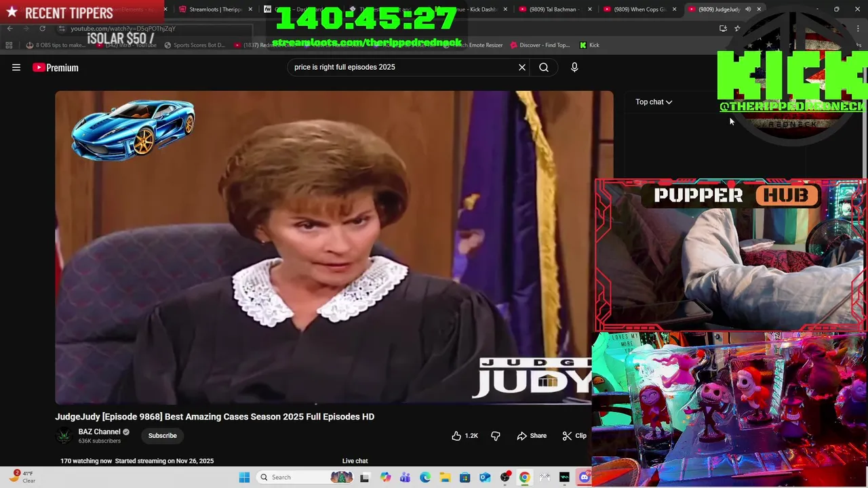Like the Judge Judy video
The image size is (868, 488).
(465, 436)
